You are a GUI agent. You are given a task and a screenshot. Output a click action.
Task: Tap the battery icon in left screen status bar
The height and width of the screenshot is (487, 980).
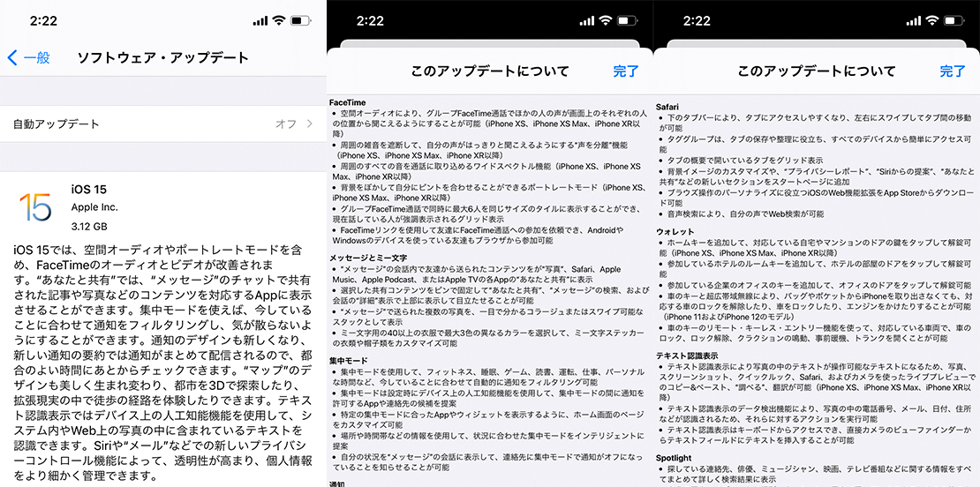click(300, 20)
